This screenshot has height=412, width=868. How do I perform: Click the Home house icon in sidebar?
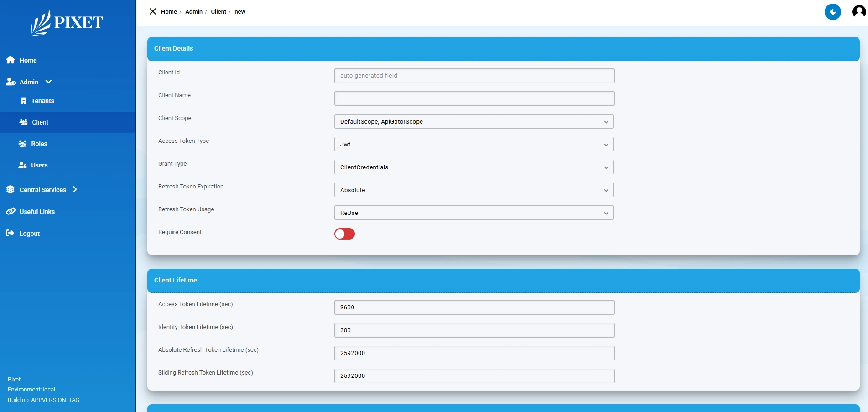tap(10, 60)
